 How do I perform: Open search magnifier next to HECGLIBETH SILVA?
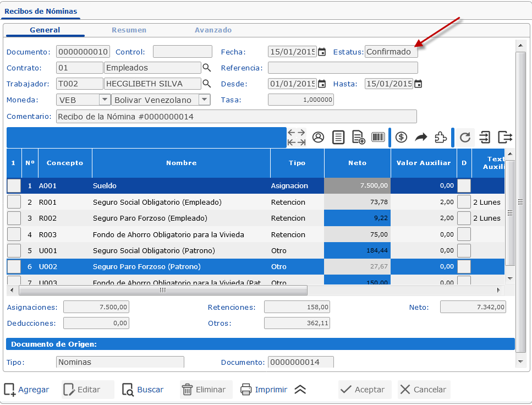tap(207, 84)
